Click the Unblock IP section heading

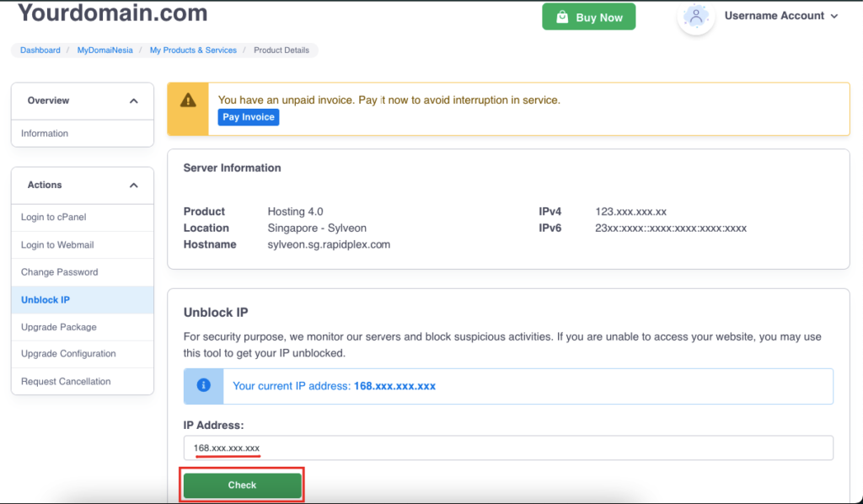point(216,312)
